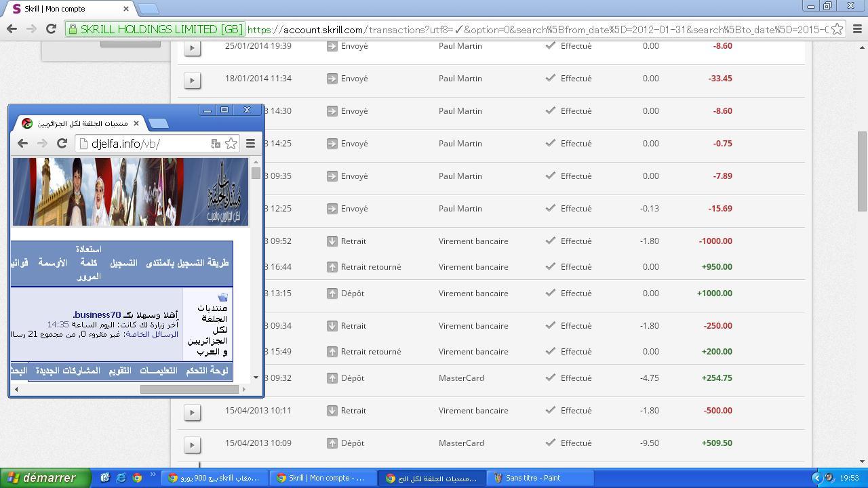868x488 pixels.
Task: Open the Chrome menu in the Skrill window
Action: 857,29
